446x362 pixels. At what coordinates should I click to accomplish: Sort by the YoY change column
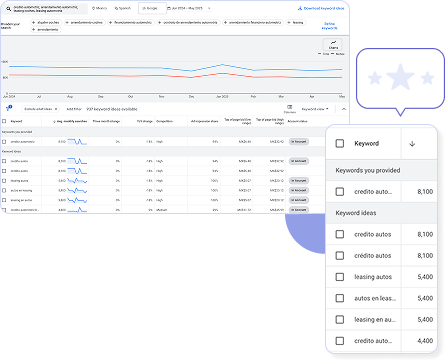[144, 121]
